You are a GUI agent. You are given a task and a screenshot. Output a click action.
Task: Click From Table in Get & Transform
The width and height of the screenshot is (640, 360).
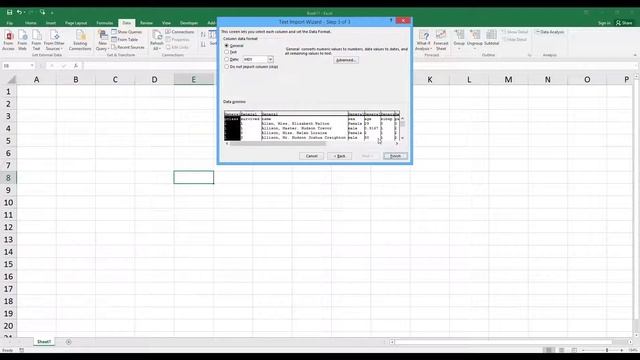[x=125, y=40]
